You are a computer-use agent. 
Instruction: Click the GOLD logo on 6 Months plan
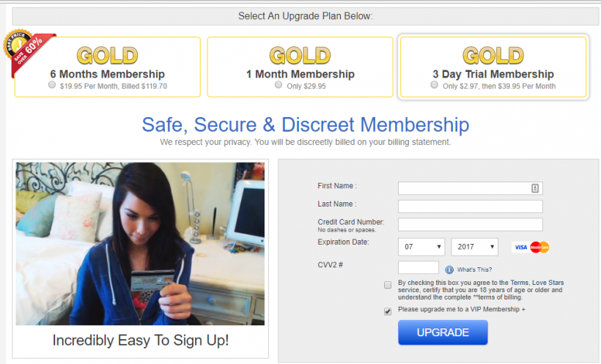(x=107, y=56)
